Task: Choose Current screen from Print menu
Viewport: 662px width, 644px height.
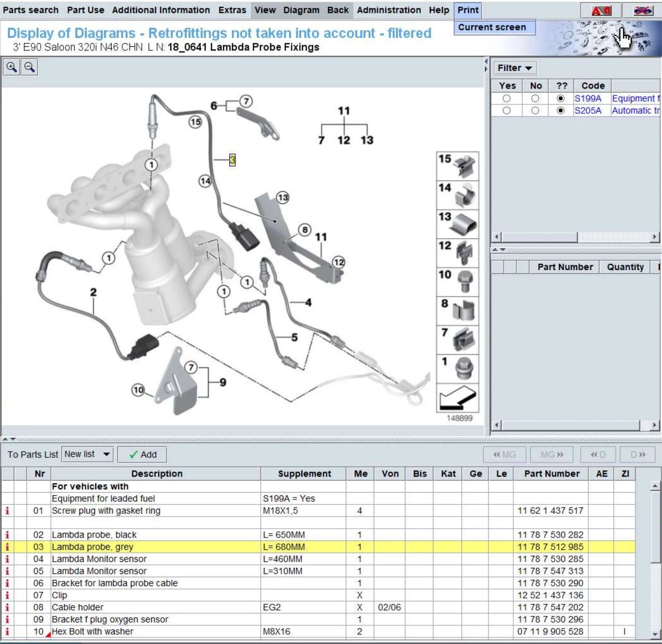Action: pyautogui.click(x=494, y=27)
